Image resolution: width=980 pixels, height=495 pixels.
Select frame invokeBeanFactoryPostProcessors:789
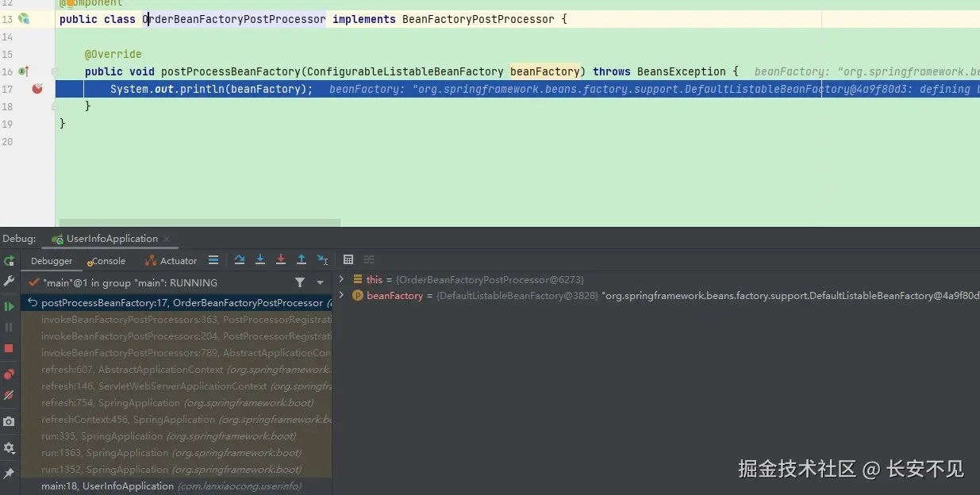tap(178, 353)
